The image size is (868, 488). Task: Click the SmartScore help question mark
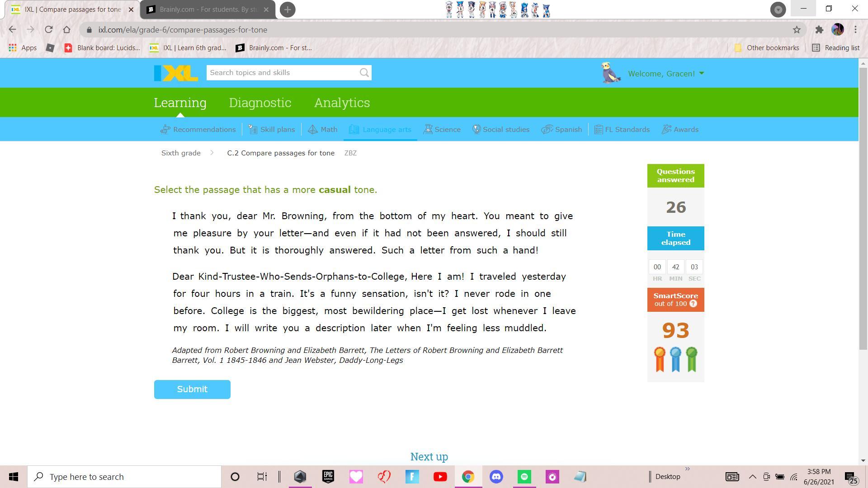point(693,304)
